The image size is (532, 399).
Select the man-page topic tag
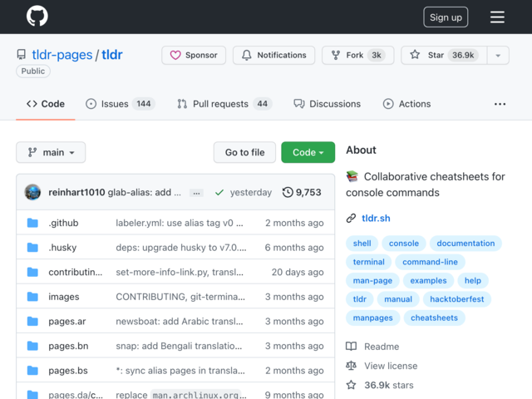[x=372, y=281]
